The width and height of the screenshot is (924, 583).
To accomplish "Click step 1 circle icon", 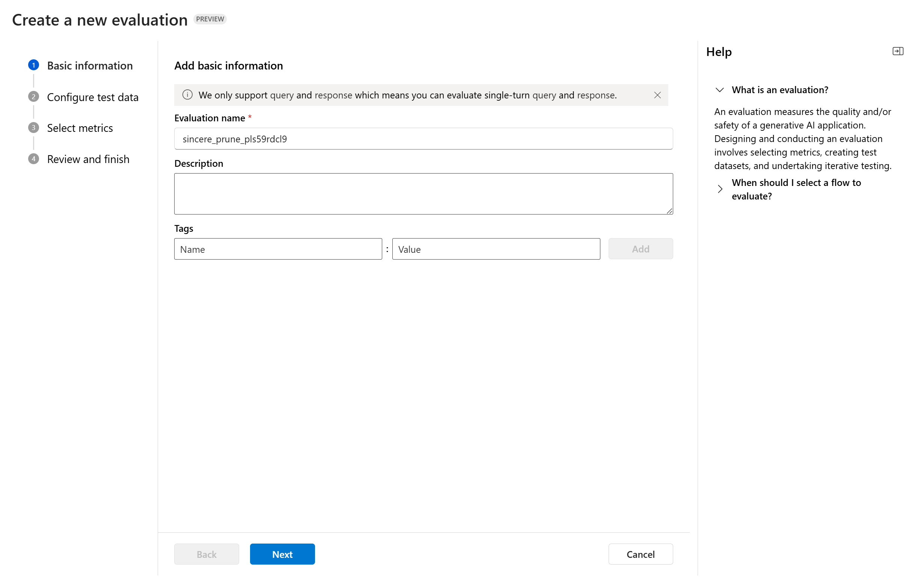I will pos(34,65).
